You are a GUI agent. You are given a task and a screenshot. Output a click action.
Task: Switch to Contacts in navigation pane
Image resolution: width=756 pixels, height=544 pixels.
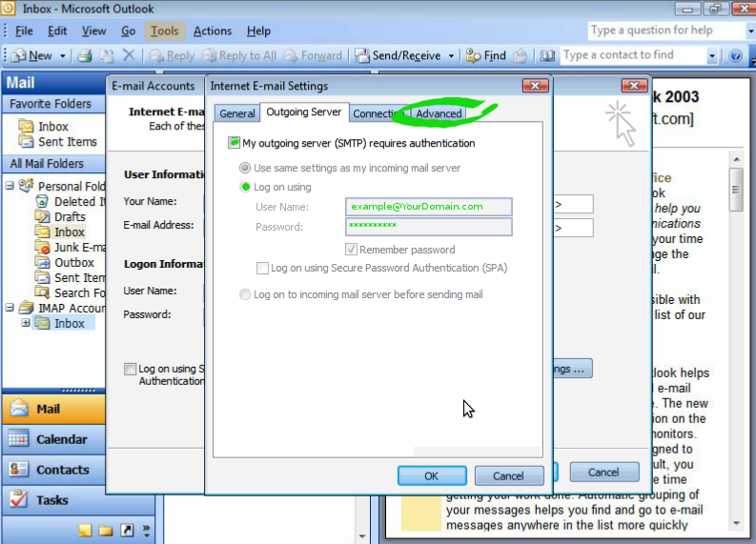54,470
